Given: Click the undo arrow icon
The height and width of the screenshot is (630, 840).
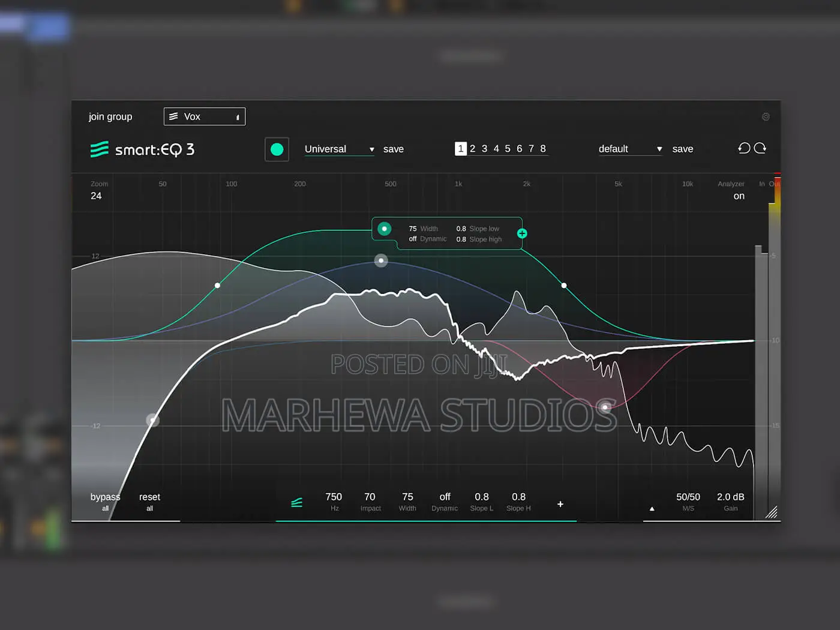Looking at the screenshot, I should coord(744,148).
